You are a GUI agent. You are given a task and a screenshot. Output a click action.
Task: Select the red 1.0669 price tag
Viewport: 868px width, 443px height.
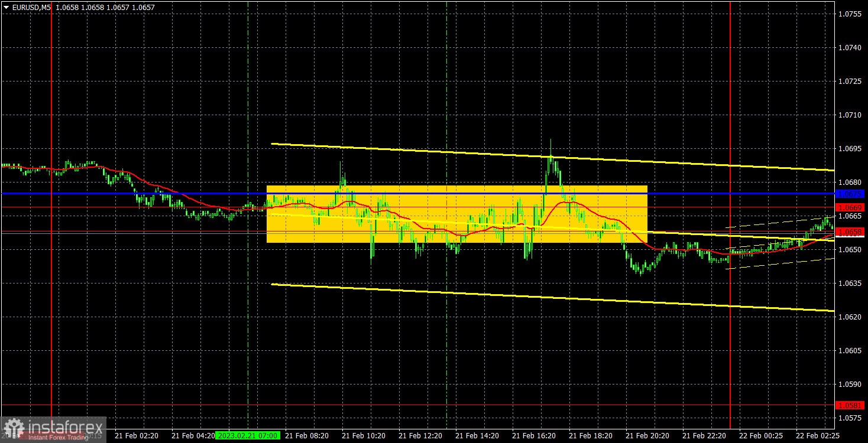850,207
